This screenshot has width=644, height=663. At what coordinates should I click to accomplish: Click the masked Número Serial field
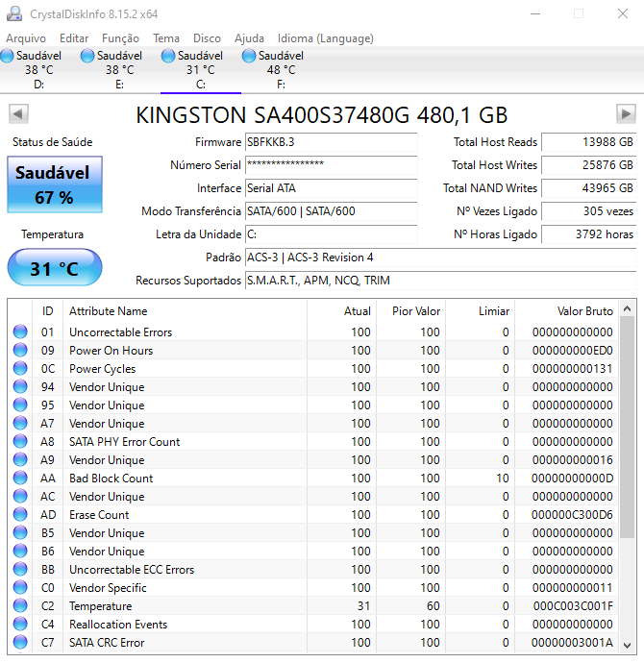pyautogui.click(x=331, y=165)
